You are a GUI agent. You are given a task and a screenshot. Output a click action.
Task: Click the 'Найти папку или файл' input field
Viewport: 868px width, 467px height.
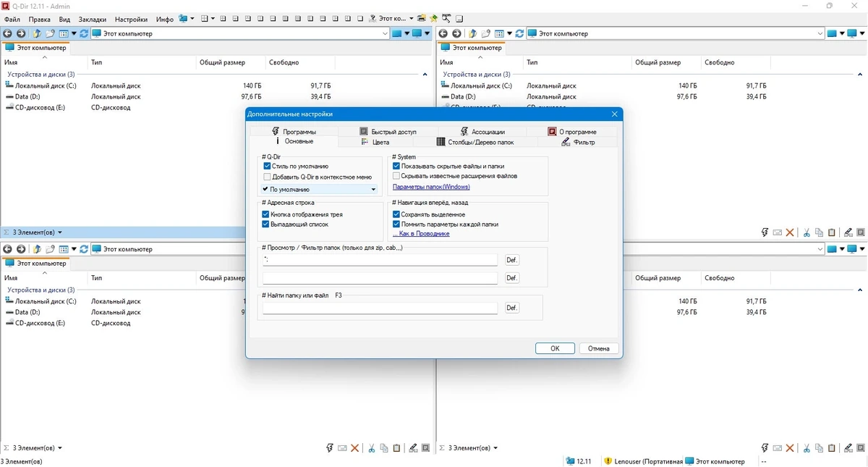[x=380, y=308]
